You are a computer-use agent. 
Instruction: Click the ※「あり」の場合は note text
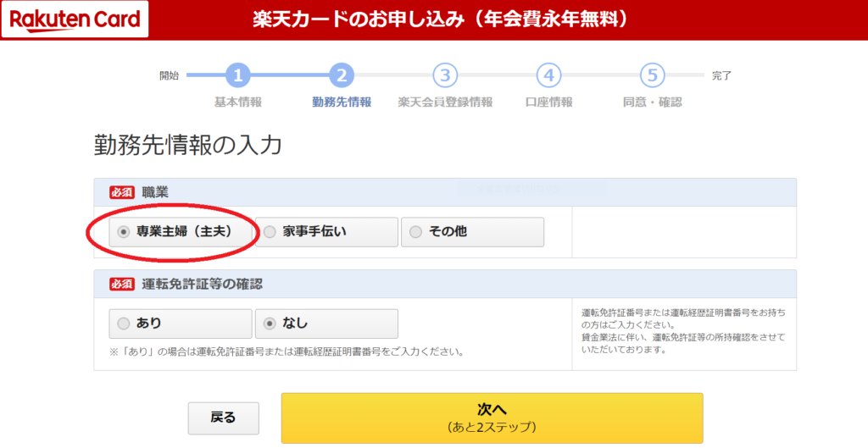coord(287,351)
